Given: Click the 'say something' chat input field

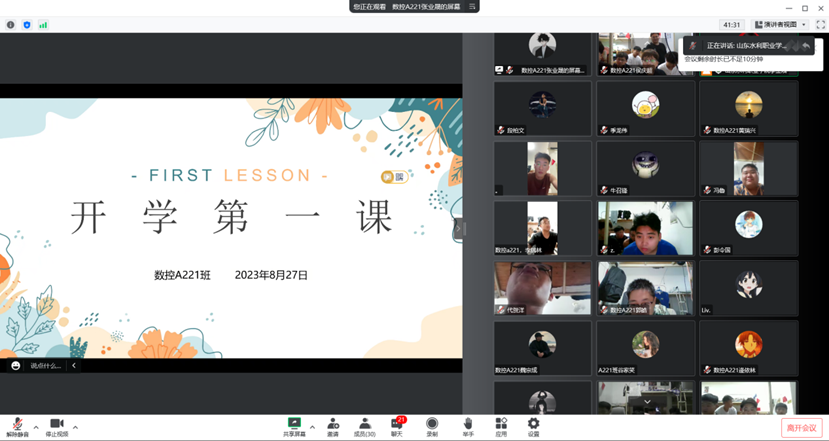Looking at the screenshot, I should 45,366.
